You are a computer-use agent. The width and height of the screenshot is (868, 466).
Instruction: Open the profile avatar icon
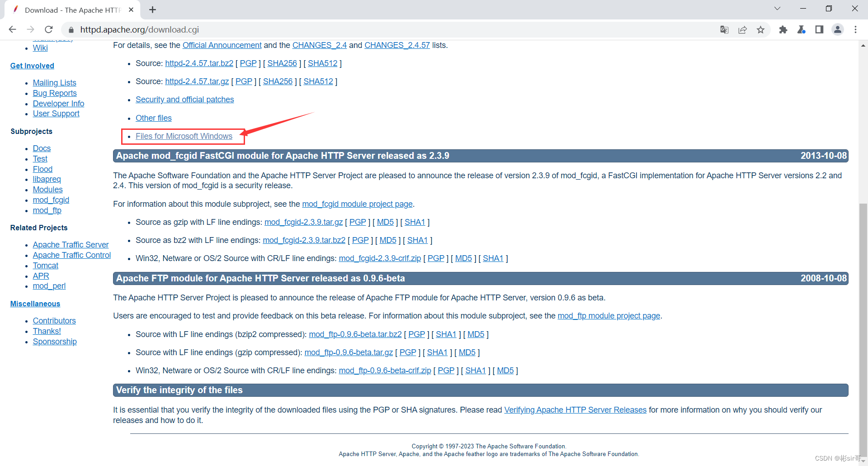838,29
